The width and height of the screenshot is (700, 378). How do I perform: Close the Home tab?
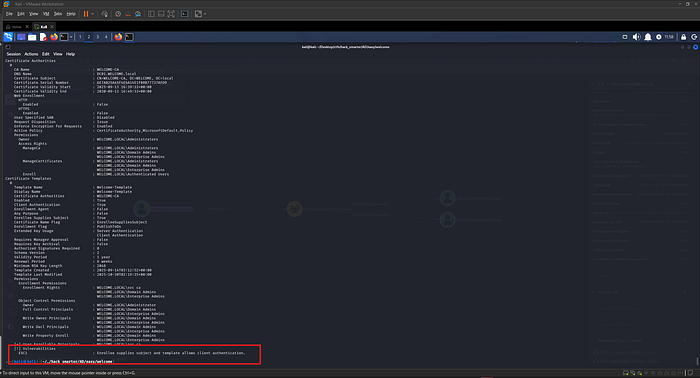click(x=27, y=27)
